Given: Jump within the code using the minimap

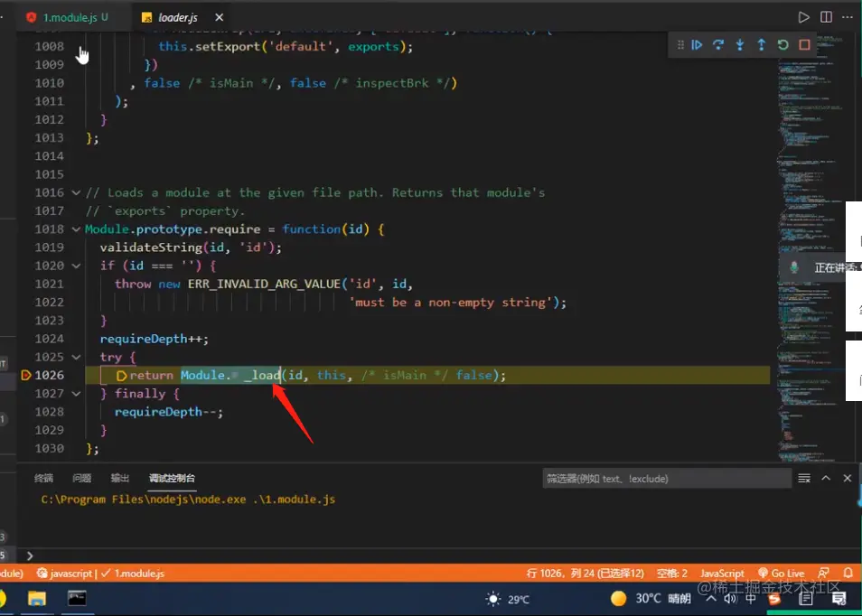Looking at the screenshot, I should point(810,247).
